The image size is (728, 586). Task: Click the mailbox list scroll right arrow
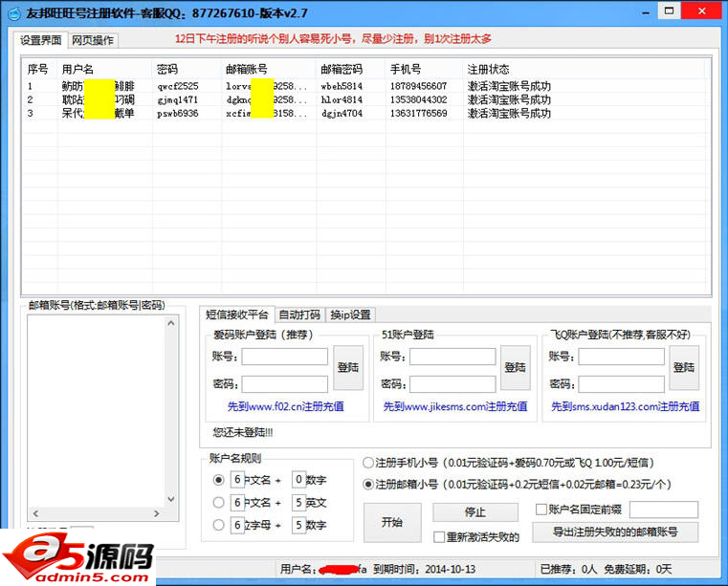(x=157, y=513)
